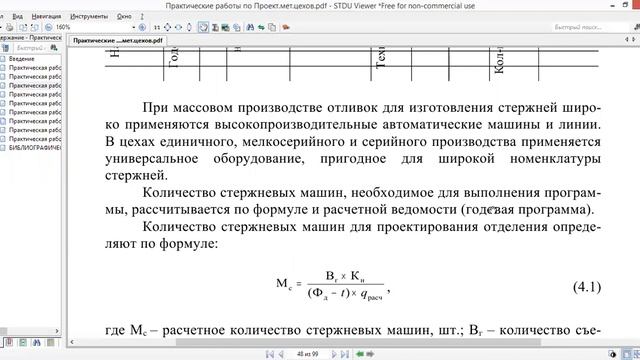The height and width of the screenshot is (360, 640).
Task: Select the first Практическая работа bookmark
Action: (35, 68)
